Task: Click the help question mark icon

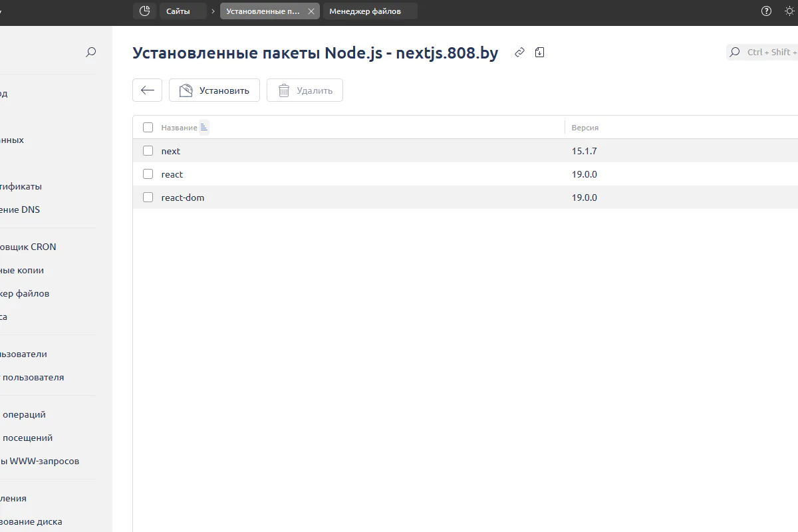Action: [766, 11]
